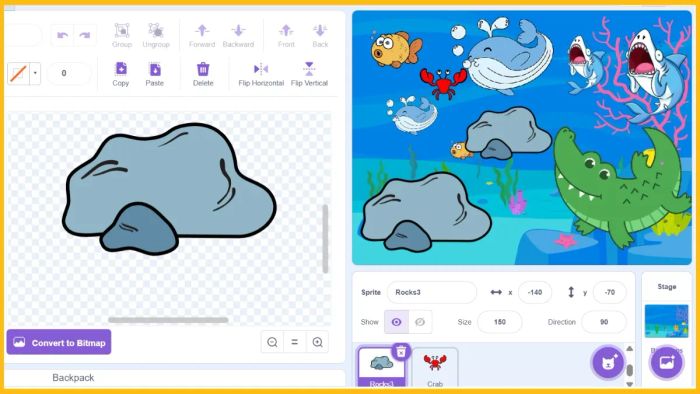Hide the sprite with crossed-eye toggle
Image resolution: width=700 pixels, height=394 pixels.
[x=420, y=322]
